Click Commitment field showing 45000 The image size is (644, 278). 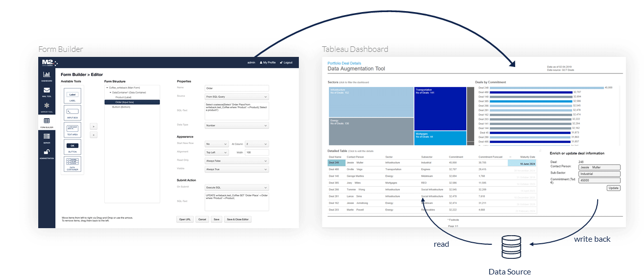[x=599, y=180]
